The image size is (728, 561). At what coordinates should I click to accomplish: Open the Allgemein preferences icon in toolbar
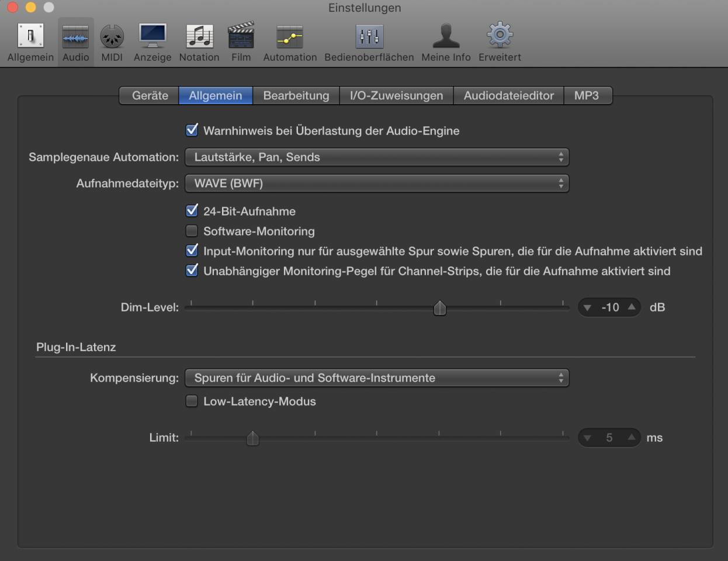coord(30,36)
